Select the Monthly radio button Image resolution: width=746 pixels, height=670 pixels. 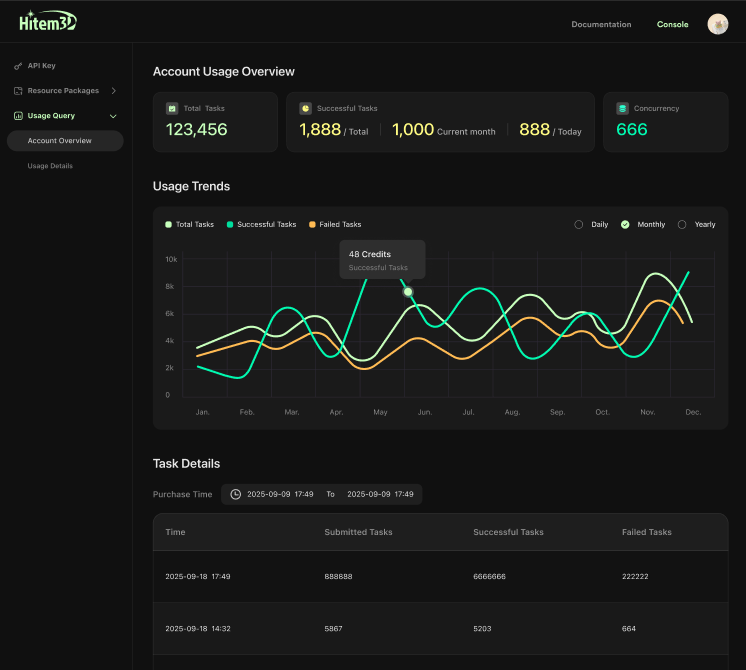[x=625, y=225]
